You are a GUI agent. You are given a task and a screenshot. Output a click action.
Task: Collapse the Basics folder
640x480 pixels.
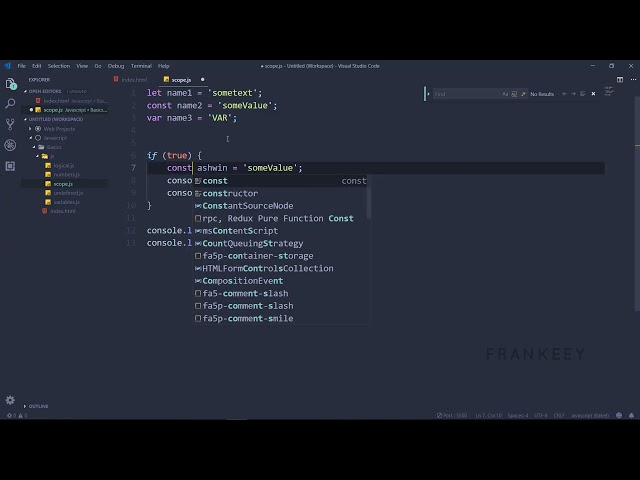34,147
